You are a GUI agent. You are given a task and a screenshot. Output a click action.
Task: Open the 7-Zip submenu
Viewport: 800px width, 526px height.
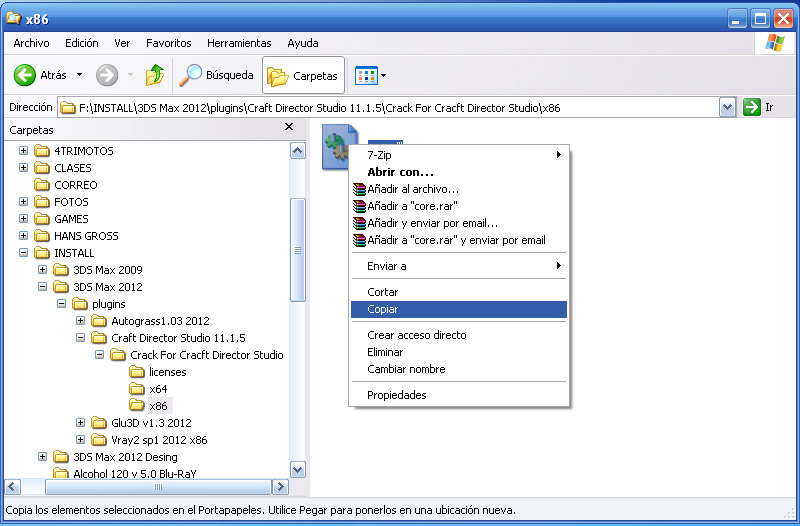coord(459,155)
